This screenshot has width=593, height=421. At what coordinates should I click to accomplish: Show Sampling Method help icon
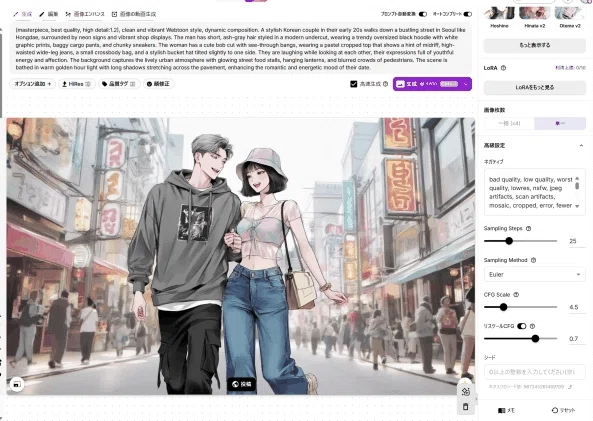click(x=534, y=260)
